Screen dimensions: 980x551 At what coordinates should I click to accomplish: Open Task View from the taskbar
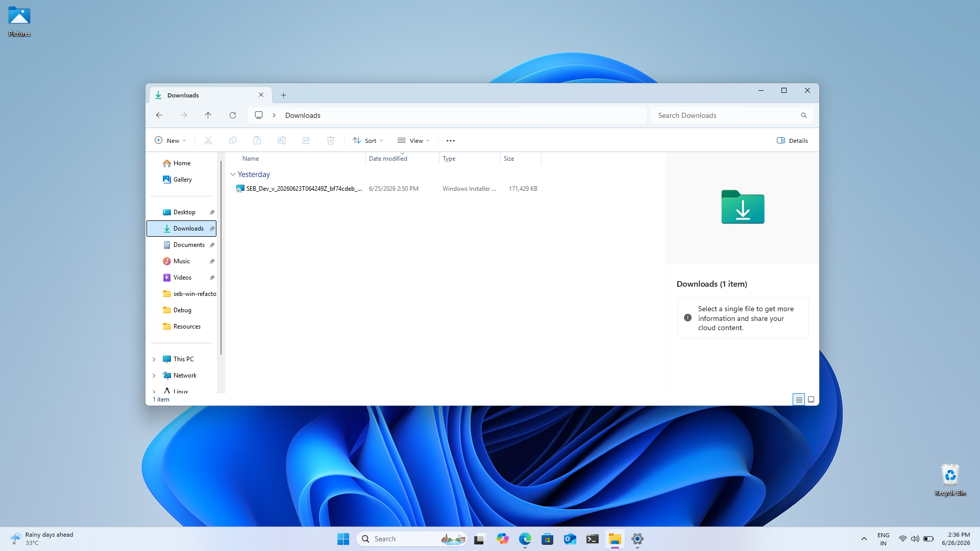(x=479, y=539)
